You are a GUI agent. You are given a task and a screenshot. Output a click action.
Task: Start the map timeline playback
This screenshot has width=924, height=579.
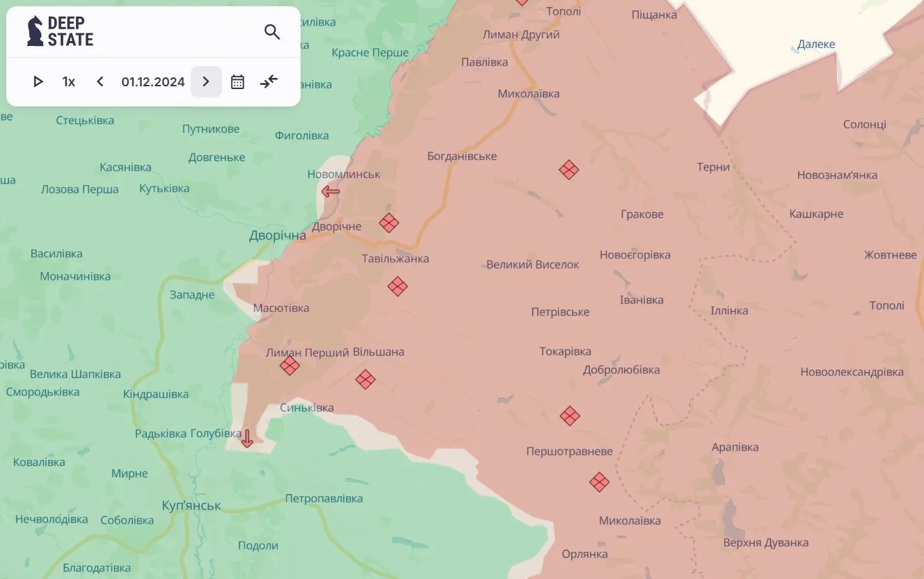point(38,82)
